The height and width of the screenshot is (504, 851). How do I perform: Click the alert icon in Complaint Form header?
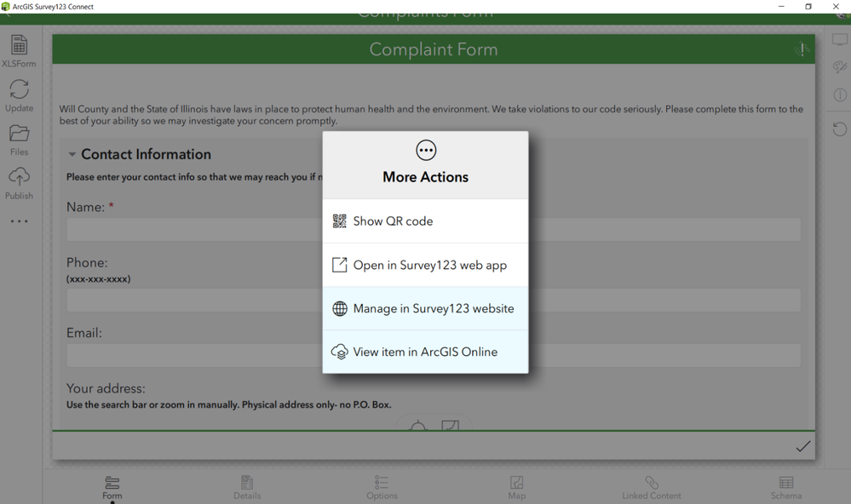802,49
